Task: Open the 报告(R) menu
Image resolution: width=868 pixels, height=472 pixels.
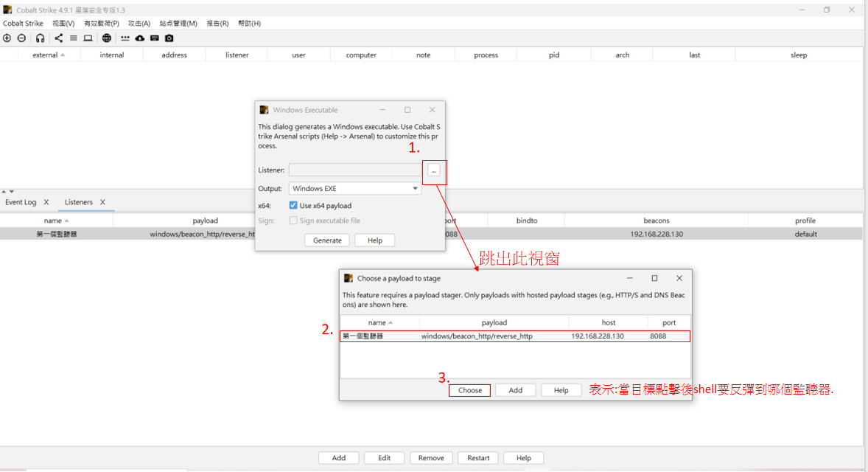Action: [217, 24]
